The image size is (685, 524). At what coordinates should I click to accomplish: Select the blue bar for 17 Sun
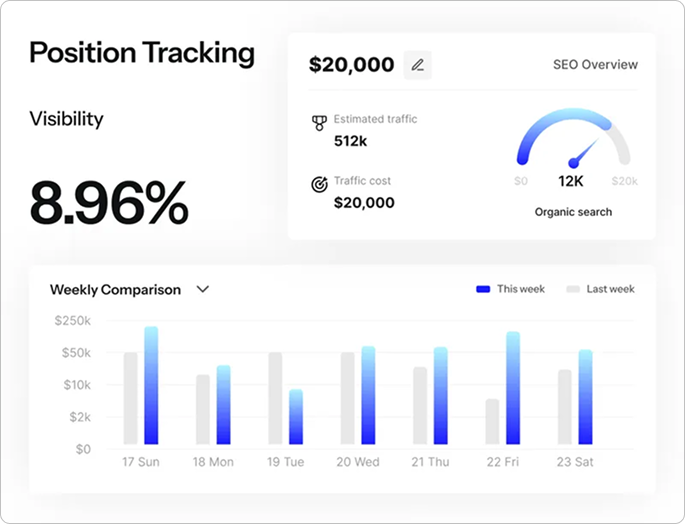point(151,385)
